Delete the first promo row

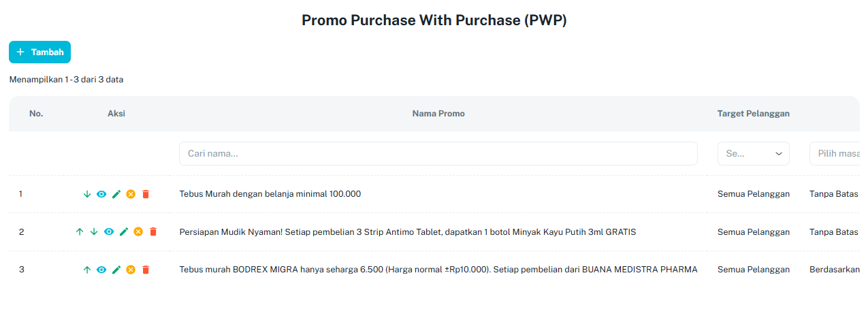tap(146, 194)
